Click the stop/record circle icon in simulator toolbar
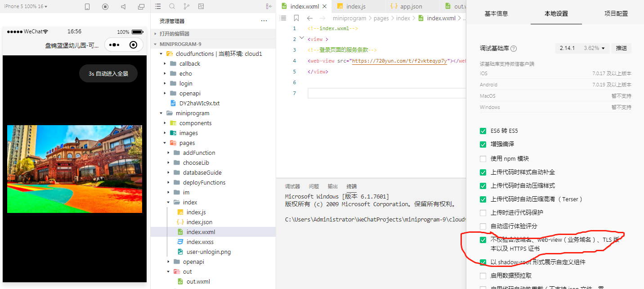The image size is (644, 289). tap(105, 7)
